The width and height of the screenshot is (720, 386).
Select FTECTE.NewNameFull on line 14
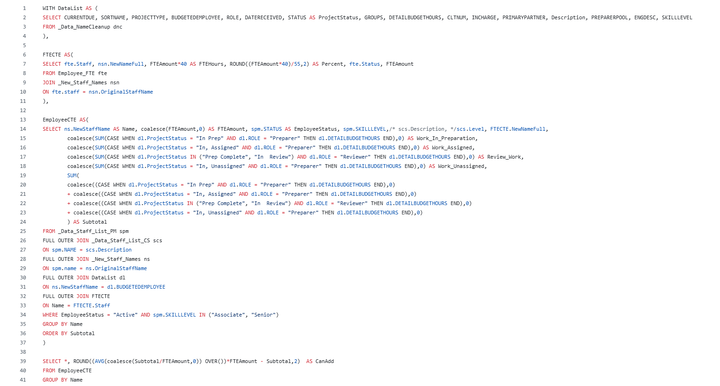tap(519, 129)
